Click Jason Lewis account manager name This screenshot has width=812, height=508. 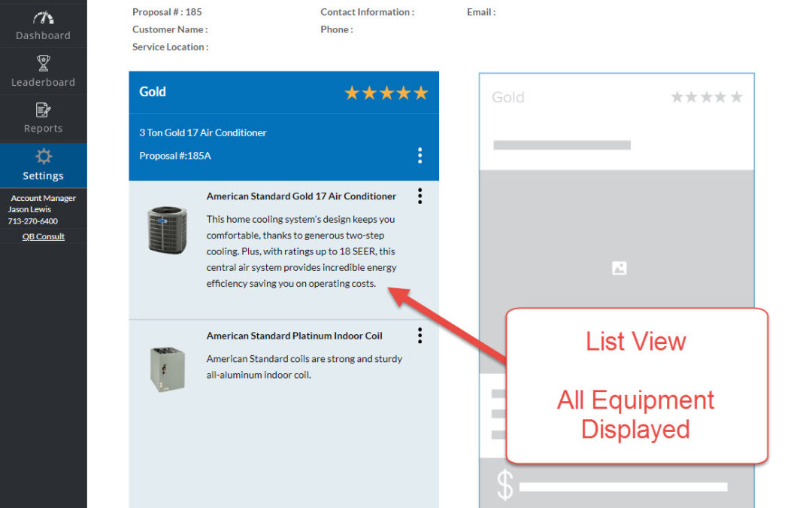[32, 209]
